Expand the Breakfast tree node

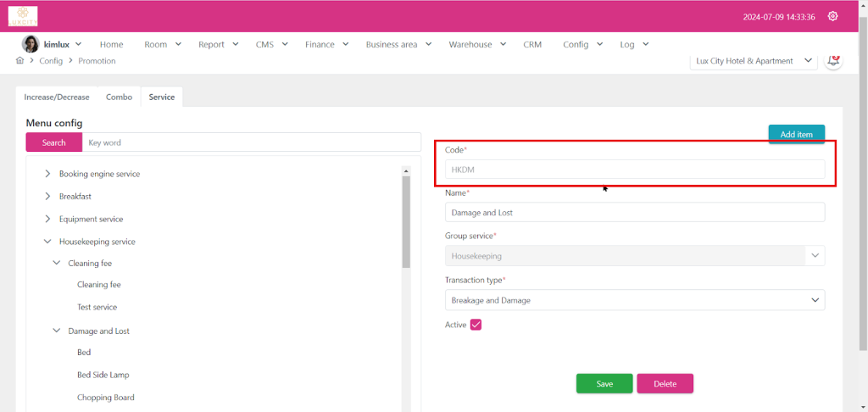pos(47,196)
